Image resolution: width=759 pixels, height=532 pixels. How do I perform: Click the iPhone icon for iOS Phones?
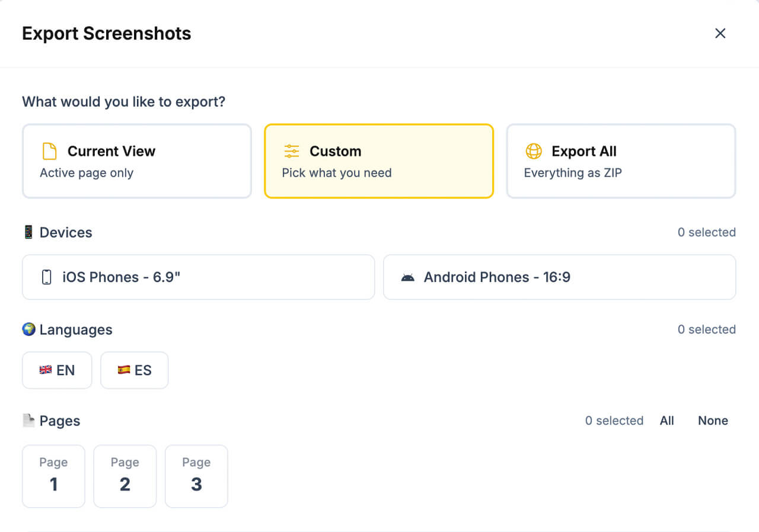[47, 277]
